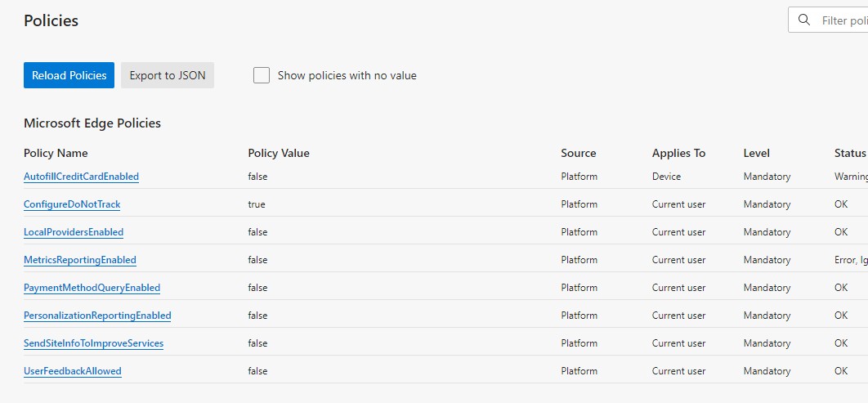
Task: Open the ConfigureDoNotTrack policy link
Action: 72,204
